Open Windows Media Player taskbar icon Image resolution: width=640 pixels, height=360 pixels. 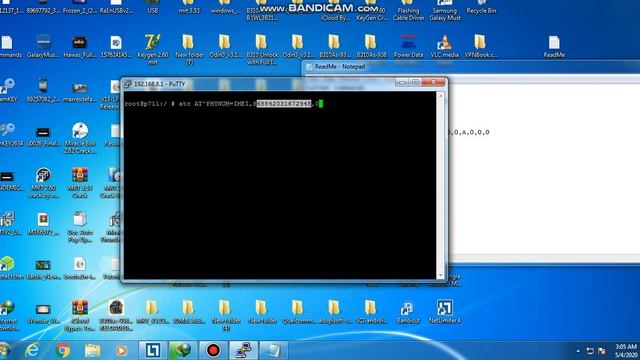coord(121,350)
